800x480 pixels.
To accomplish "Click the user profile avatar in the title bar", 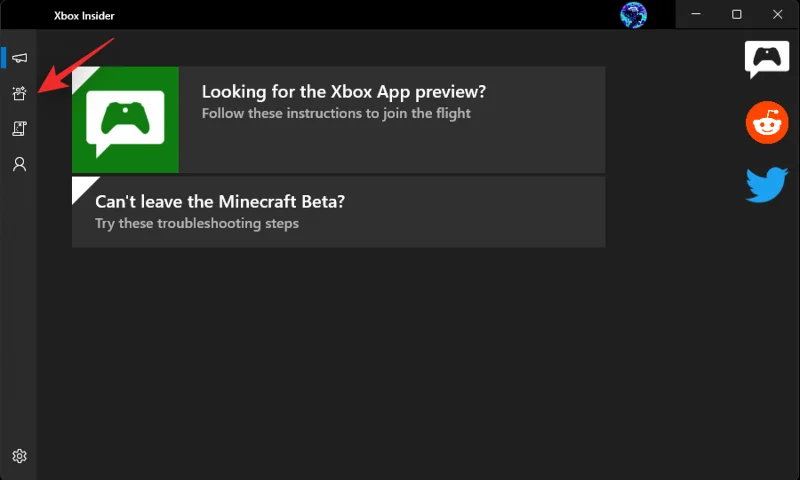I will 633,15.
